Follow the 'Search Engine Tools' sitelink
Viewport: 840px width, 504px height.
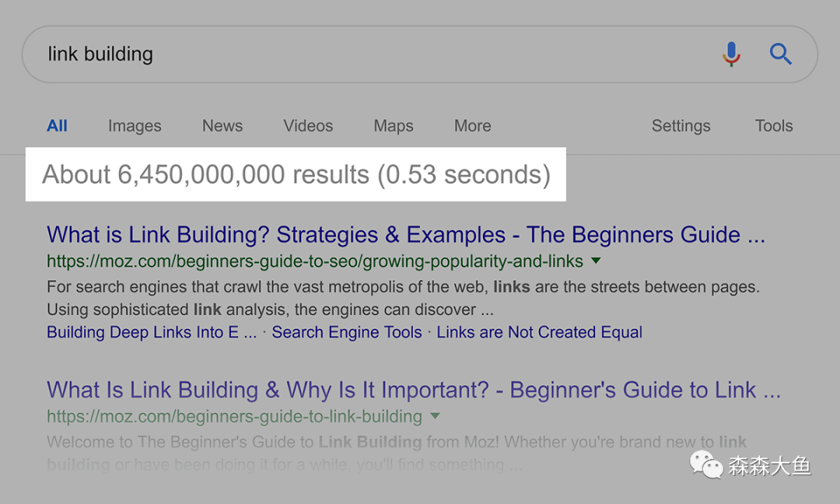pos(347,332)
